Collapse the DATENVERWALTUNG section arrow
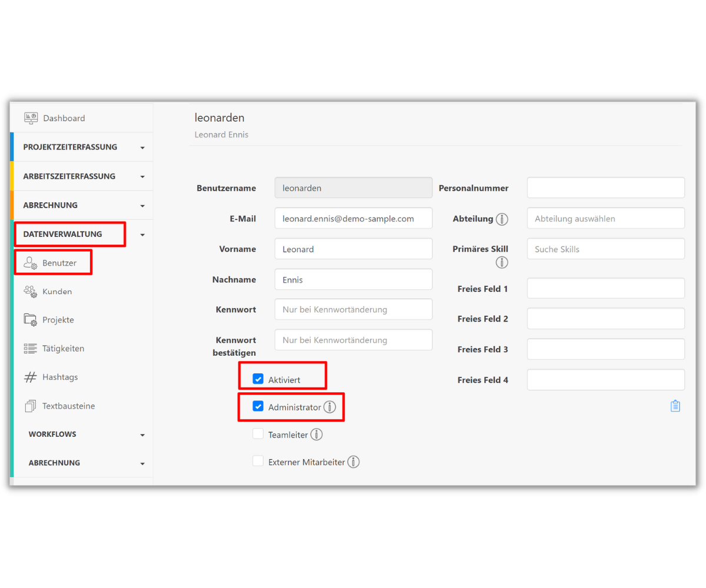 (142, 235)
